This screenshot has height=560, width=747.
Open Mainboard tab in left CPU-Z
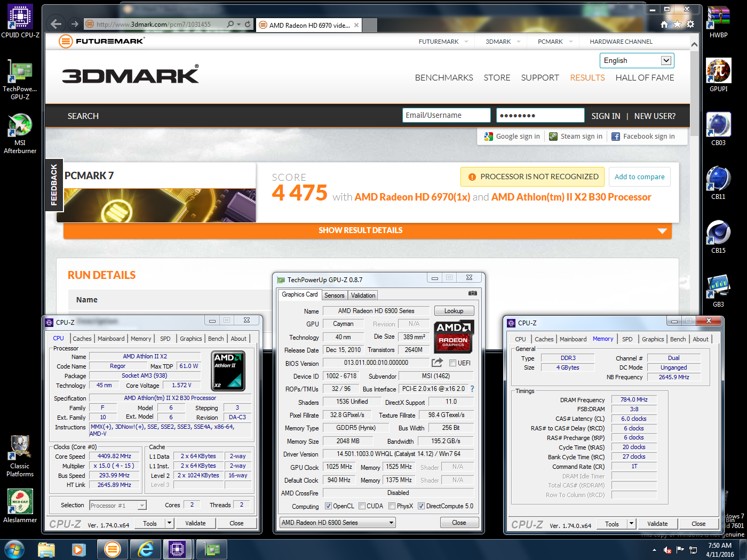point(111,339)
